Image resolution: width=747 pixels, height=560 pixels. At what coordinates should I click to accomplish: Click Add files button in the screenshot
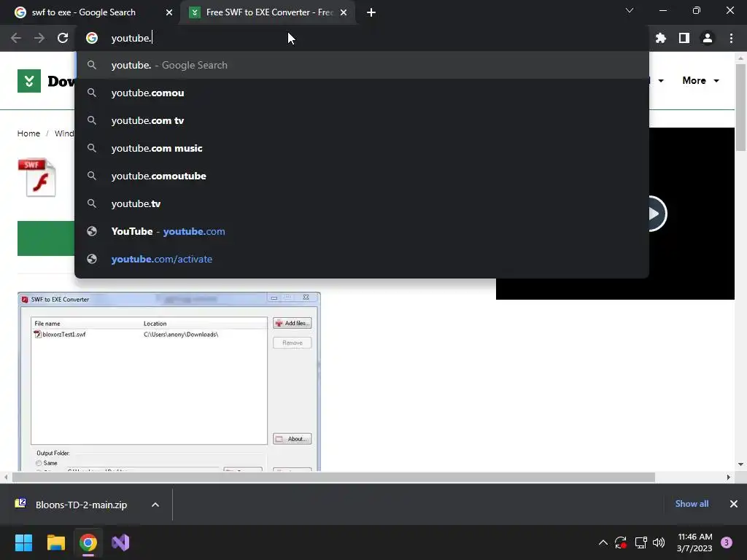(292, 323)
